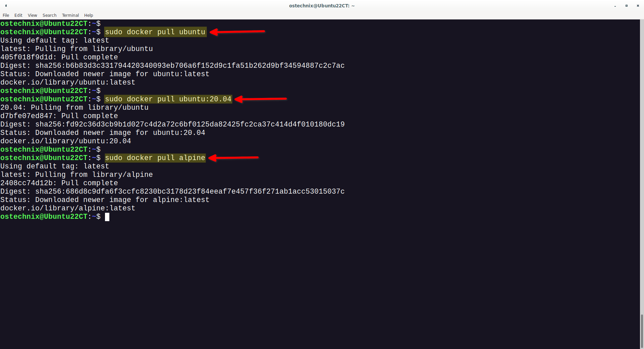Click the title bar showing 'ostechnix@Ubuntu22CT: ~'
This screenshot has height=349, width=644.
[321, 6]
